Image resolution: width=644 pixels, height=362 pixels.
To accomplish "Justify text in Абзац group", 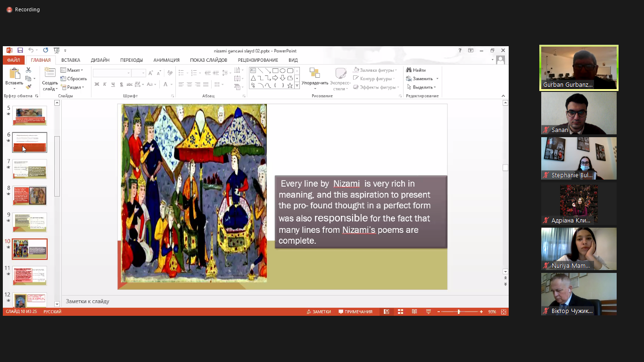I will pyautogui.click(x=206, y=84).
